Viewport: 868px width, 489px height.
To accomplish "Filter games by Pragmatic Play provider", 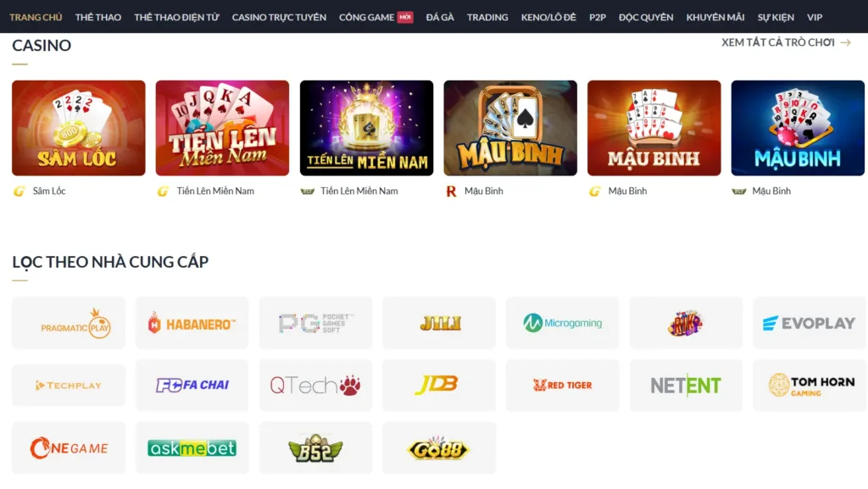I will [x=69, y=323].
